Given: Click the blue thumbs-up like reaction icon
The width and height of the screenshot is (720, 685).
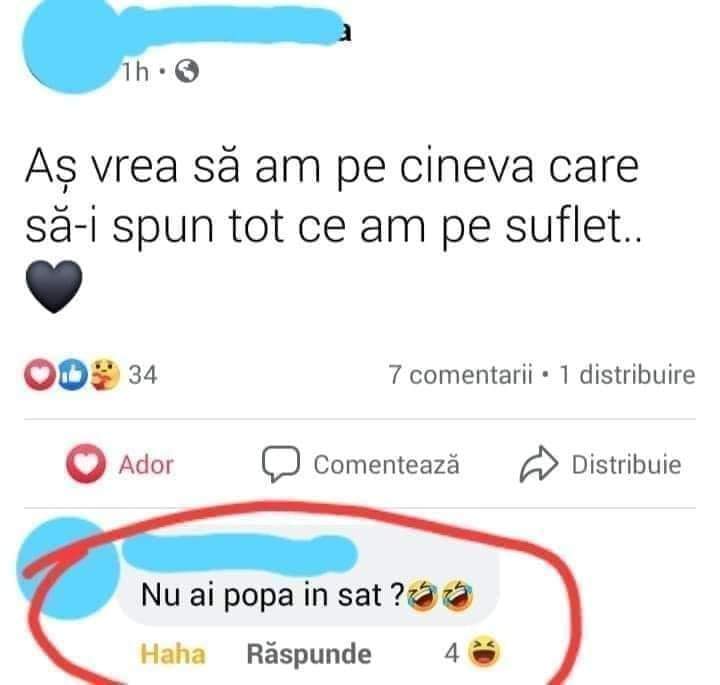Looking at the screenshot, I should click(73, 375).
